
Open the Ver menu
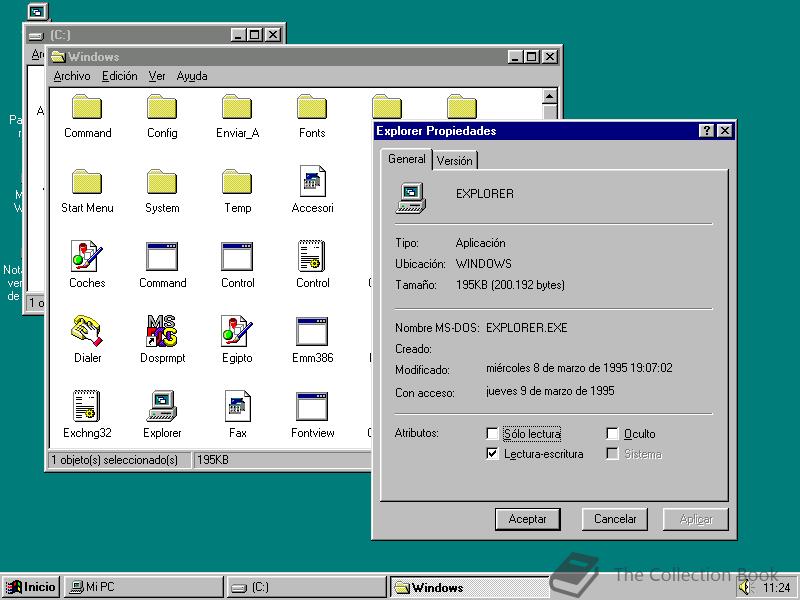point(157,76)
